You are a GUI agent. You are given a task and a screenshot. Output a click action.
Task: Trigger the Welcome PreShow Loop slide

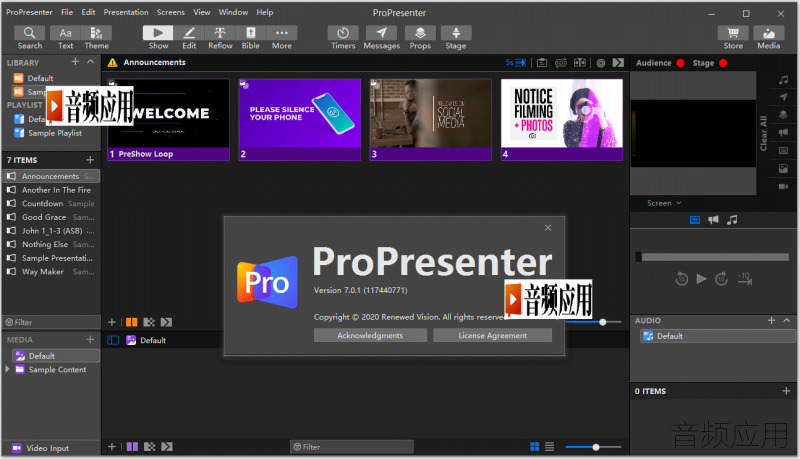pos(168,119)
